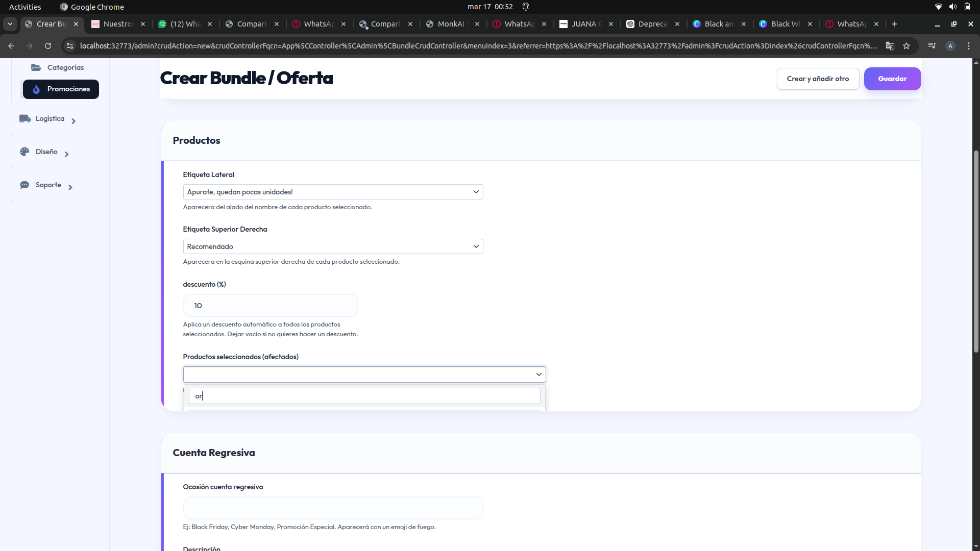Click the Diseño palette icon
Image resolution: width=980 pixels, height=551 pixels.
point(24,152)
